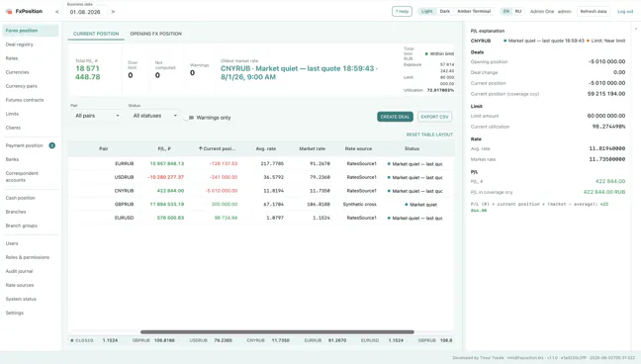
Task: Click CLOSED status in ticker bar
Action: [x=82, y=340]
